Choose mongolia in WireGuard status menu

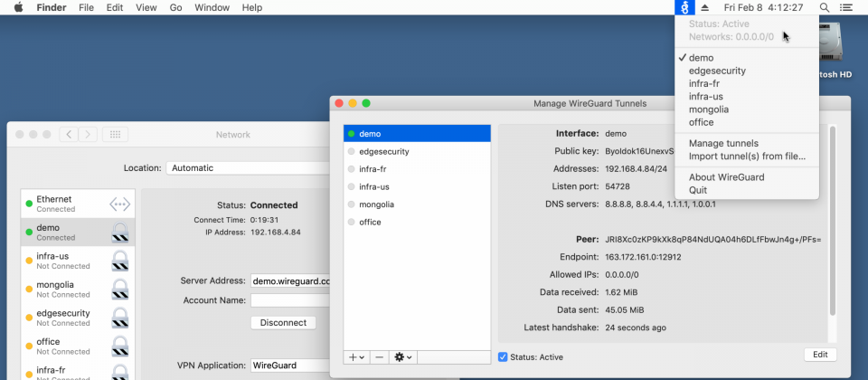point(746,109)
